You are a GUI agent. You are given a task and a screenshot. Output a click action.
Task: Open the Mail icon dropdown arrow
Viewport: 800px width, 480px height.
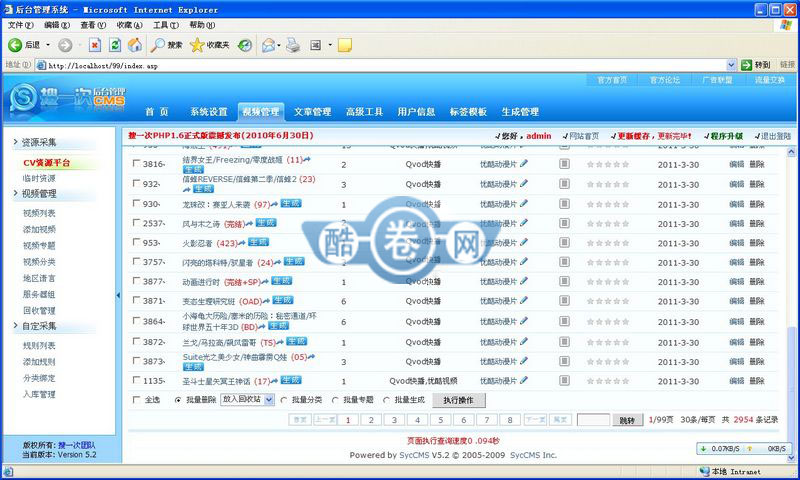click(279, 45)
